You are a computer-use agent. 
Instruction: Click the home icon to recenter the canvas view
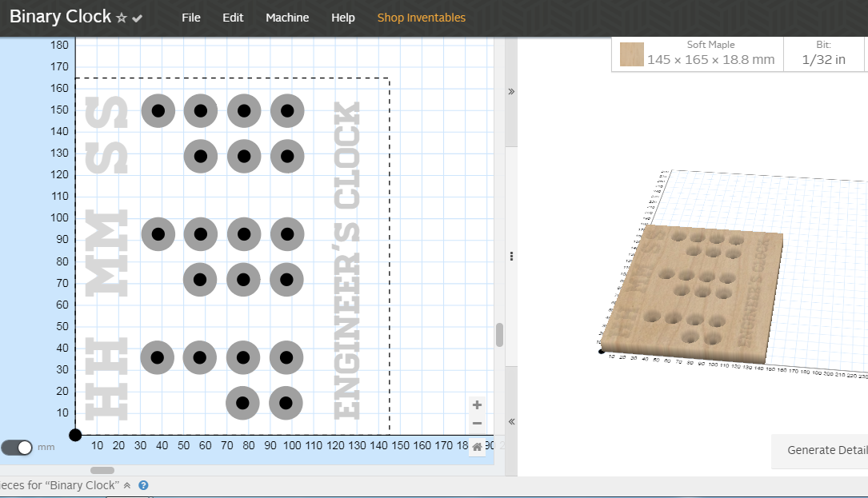pyautogui.click(x=476, y=448)
